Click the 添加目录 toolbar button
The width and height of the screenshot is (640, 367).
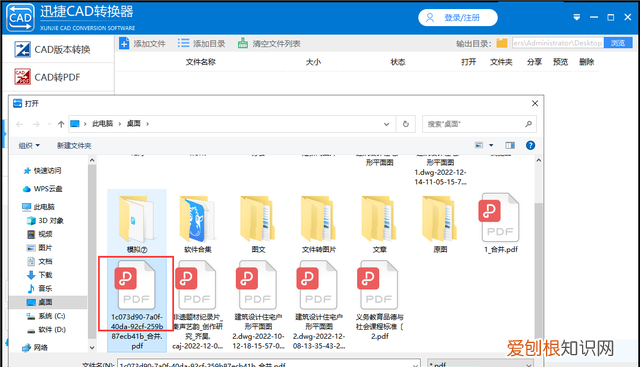click(202, 43)
